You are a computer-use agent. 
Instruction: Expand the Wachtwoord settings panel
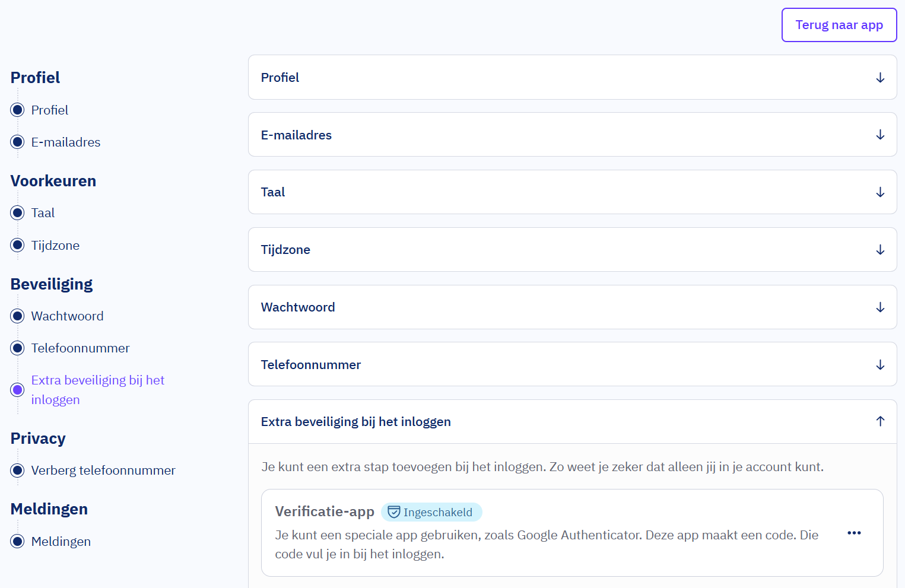[x=880, y=307]
